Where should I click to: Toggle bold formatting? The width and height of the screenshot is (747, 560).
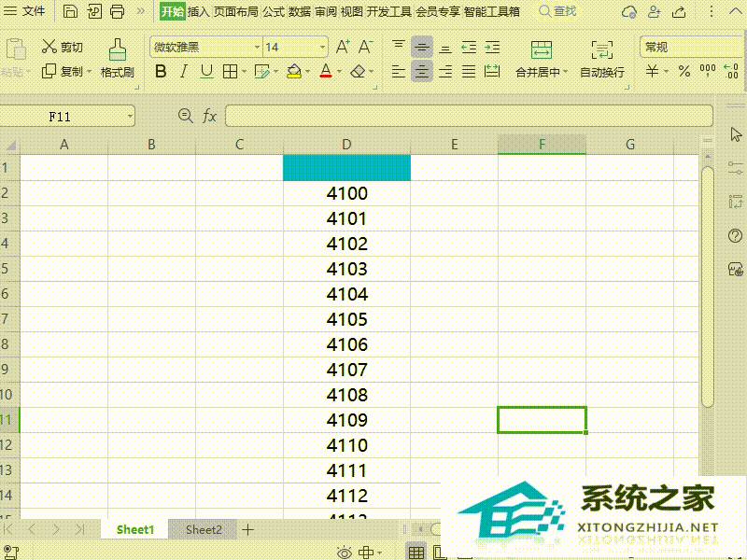[x=161, y=71]
